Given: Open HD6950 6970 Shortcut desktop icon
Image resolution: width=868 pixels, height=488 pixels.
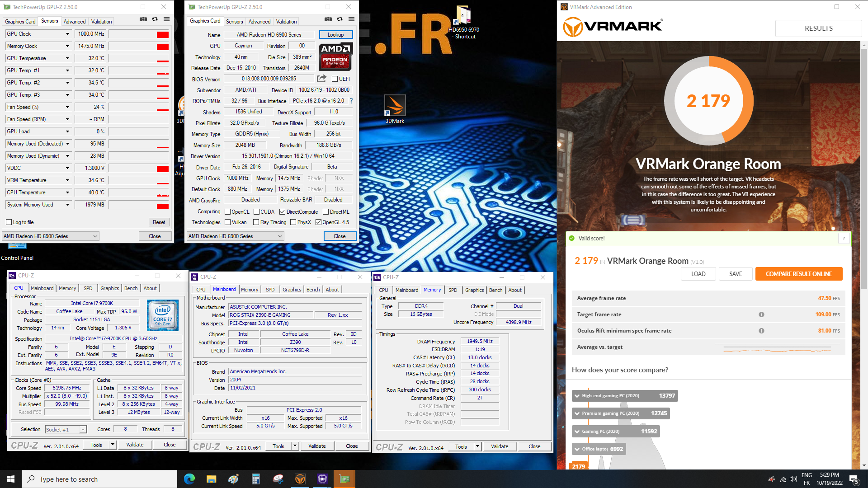Looking at the screenshot, I should point(463,23).
